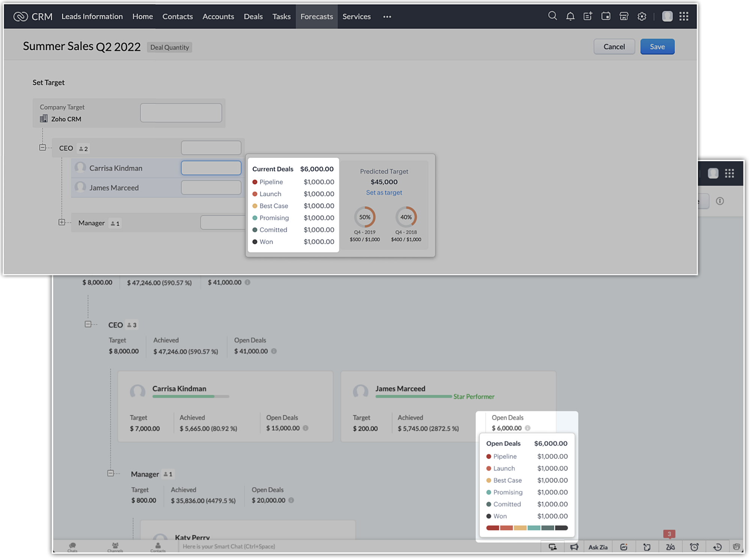Click the Ask Zia button
The width and height of the screenshot is (751, 560).
(x=598, y=547)
